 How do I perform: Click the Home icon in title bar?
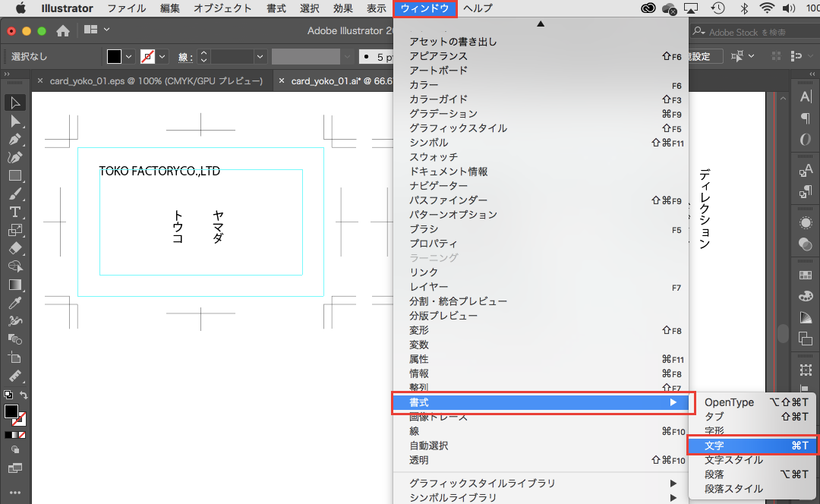click(x=63, y=30)
